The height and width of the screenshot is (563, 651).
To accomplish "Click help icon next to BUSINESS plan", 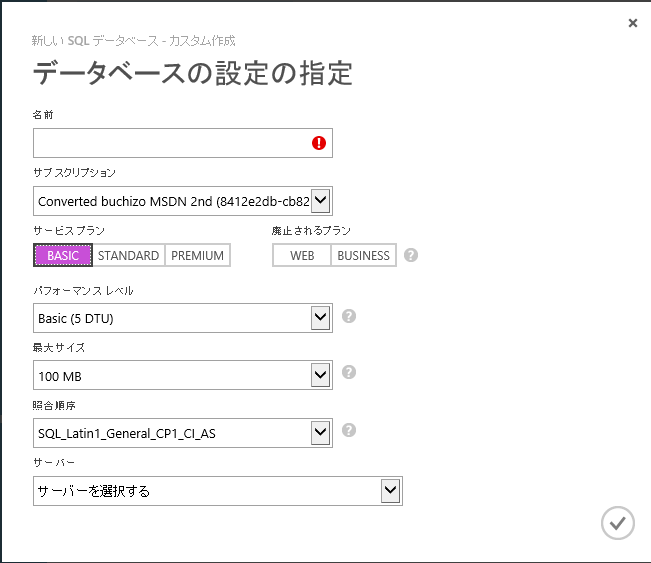I will tap(410, 255).
